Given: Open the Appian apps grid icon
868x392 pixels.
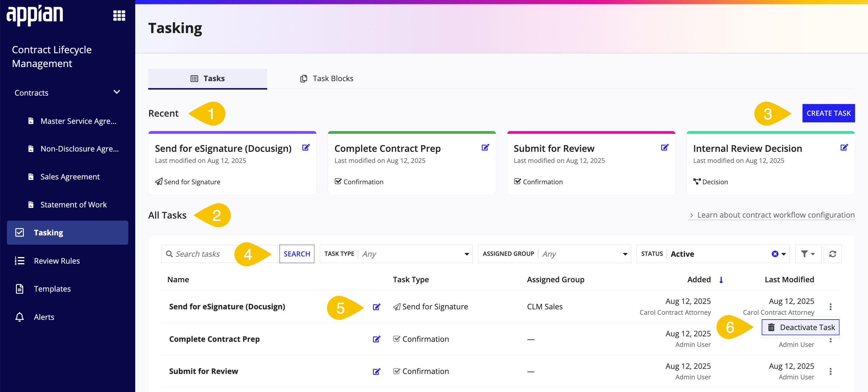Looking at the screenshot, I should coord(119,16).
